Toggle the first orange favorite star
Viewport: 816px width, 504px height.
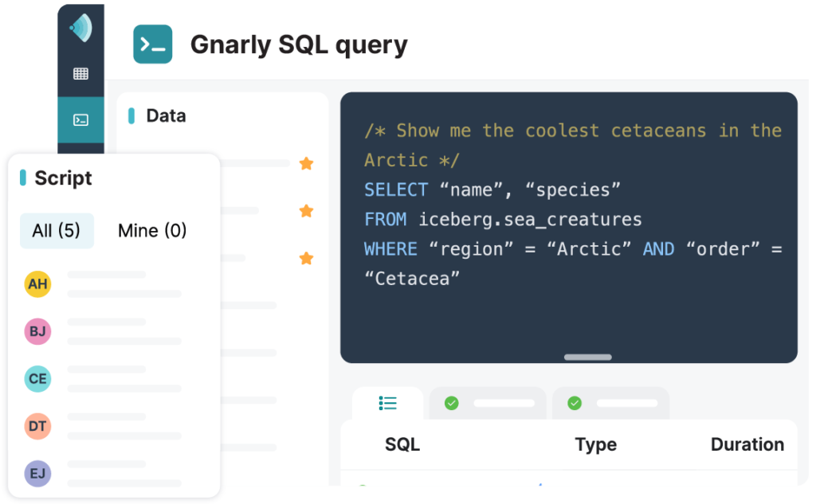[307, 163]
